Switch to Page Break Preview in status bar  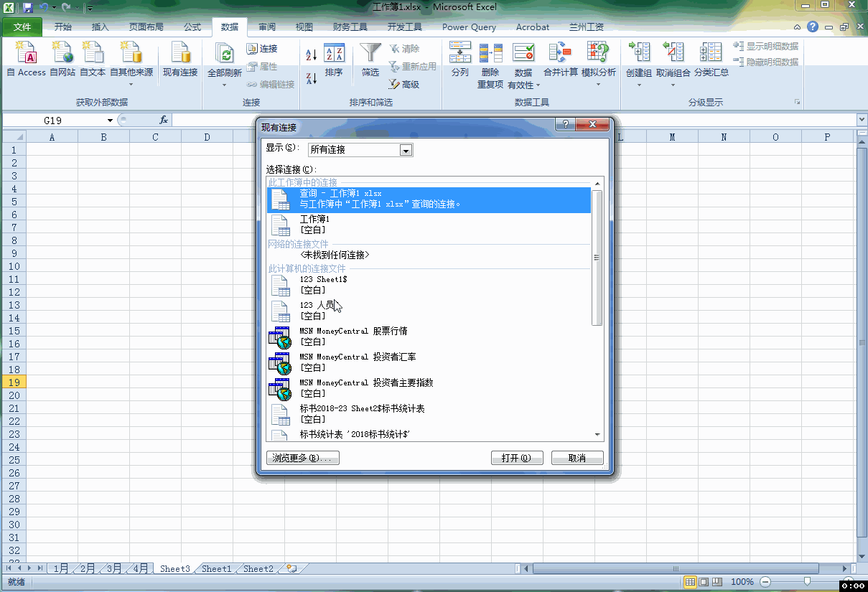point(717,581)
